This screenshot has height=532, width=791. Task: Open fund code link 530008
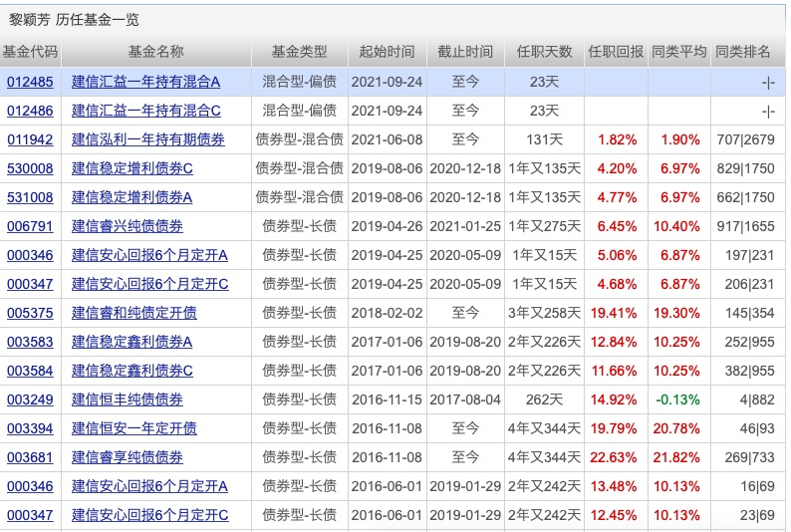click(30, 168)
